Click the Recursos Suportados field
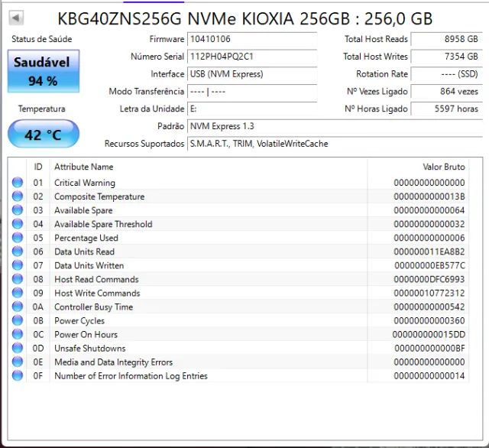 (335, 144)
